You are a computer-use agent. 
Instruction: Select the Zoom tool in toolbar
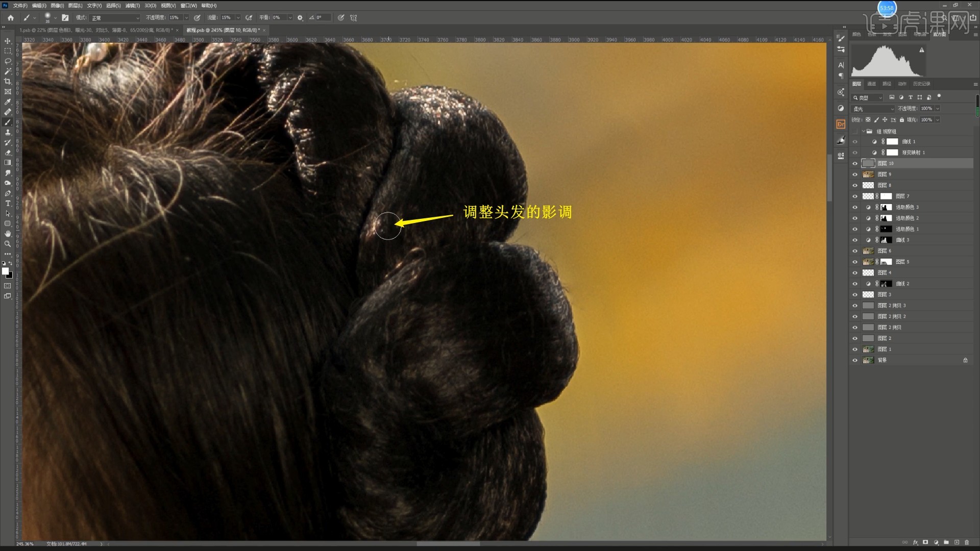(x=8, y=244)
